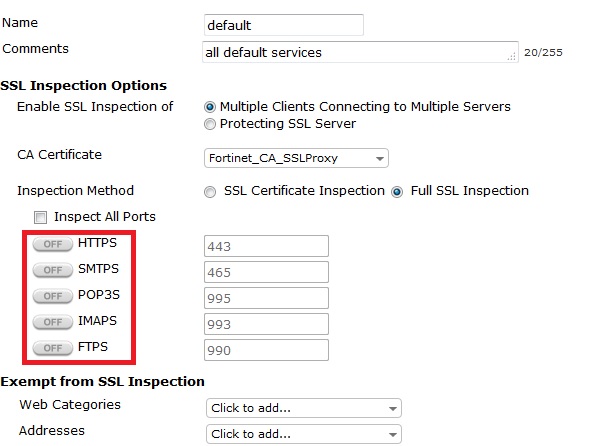Select SSL Certificate Inspection method
This screenshot has height=446, width=608.
tap(210, 191)
